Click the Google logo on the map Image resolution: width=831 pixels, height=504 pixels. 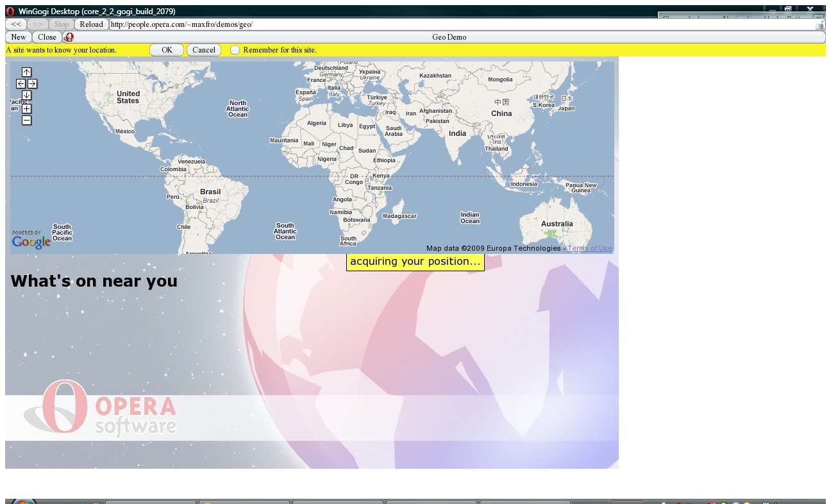pos(31,242)
